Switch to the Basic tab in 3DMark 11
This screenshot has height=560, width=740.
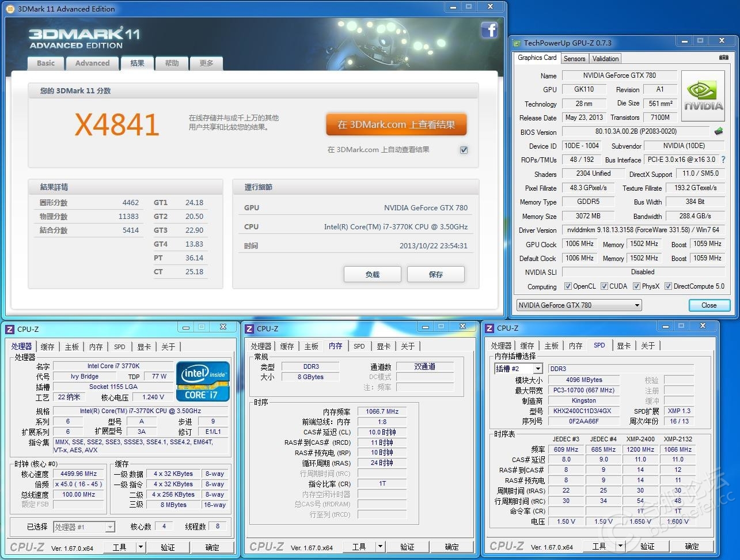[x=46, y=63]
